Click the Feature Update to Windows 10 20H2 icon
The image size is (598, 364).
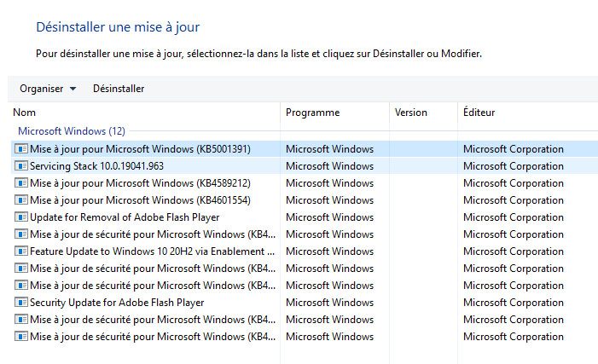pos(21,251)
